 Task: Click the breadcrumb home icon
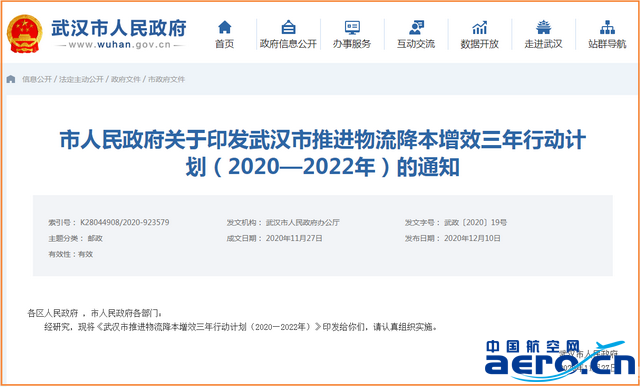(11, 79)
